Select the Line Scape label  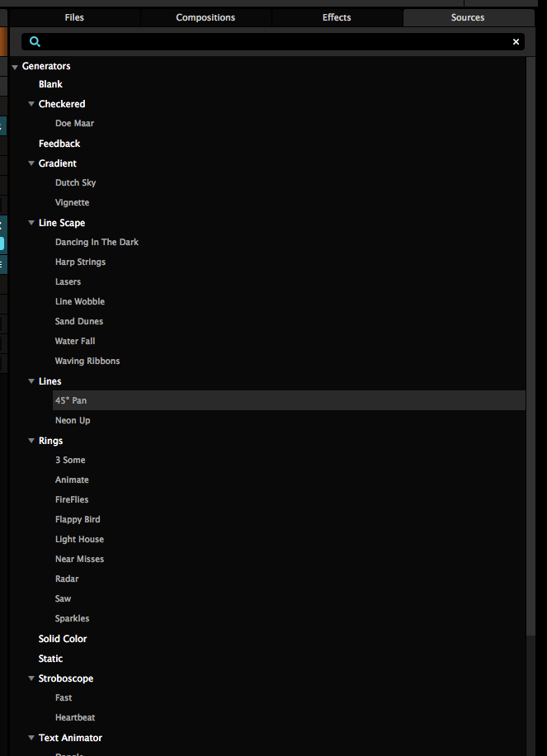pyautogui.click(x=62, y=223)
